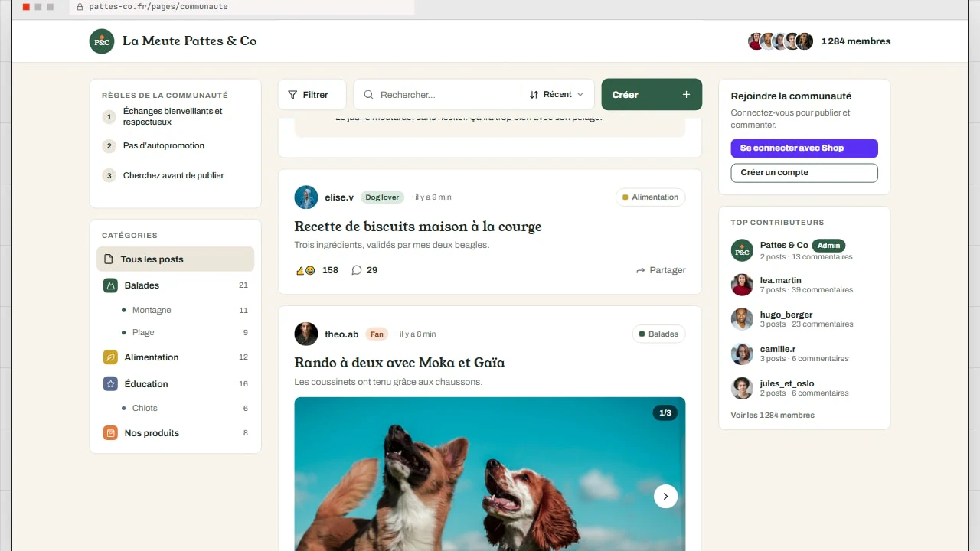Open the dogs photo in theo.ab's post

[x=490, y=474]
